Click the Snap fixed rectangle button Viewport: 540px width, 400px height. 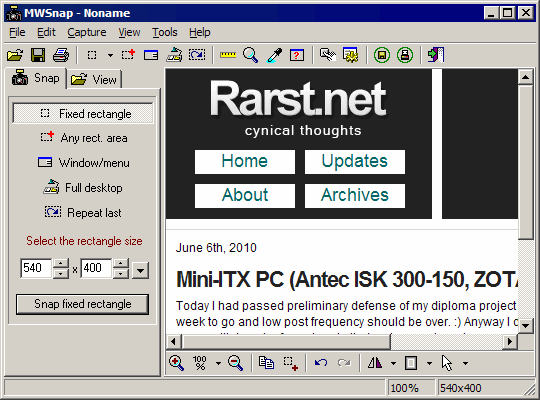[83, 304]
